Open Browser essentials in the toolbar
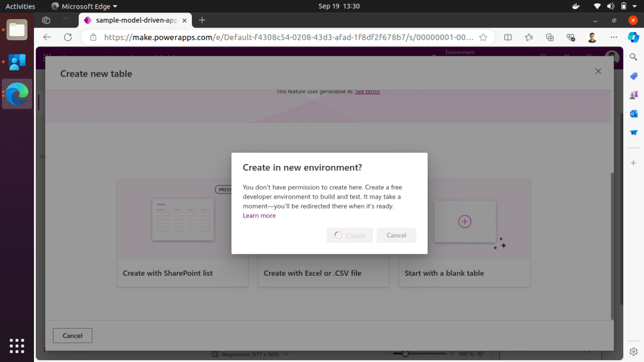 [x=570, y=37]
